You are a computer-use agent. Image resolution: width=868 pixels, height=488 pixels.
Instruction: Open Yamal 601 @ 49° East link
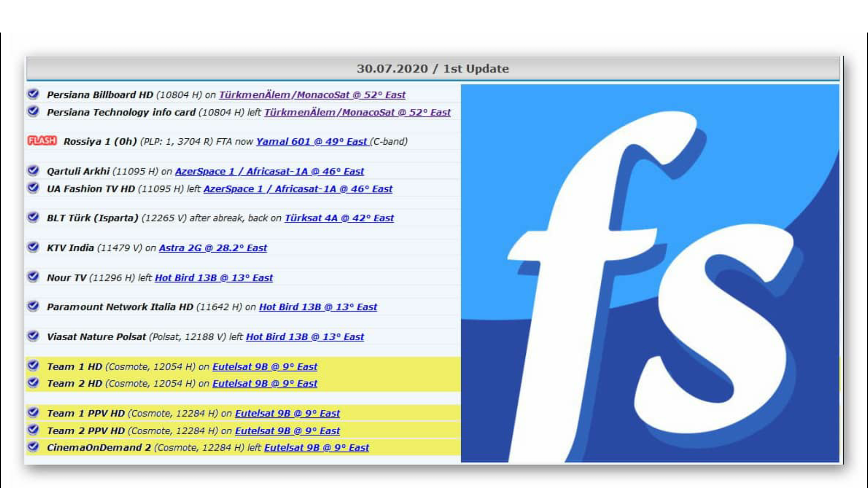312,141
